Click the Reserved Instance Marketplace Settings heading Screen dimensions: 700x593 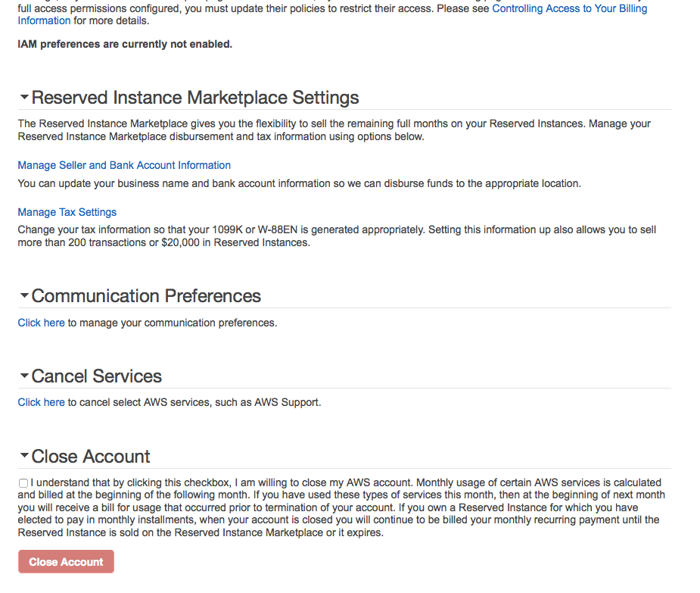click(x=195, y=98)
